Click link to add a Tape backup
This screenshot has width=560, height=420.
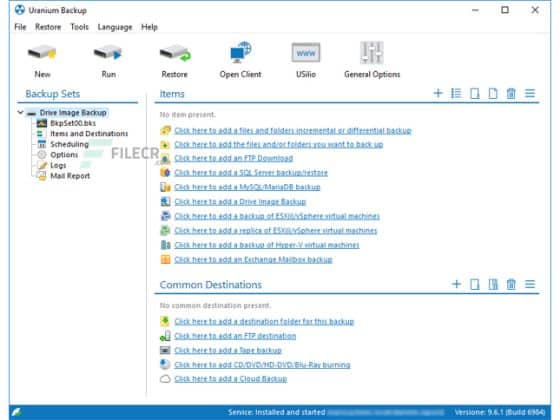point(228,350)
